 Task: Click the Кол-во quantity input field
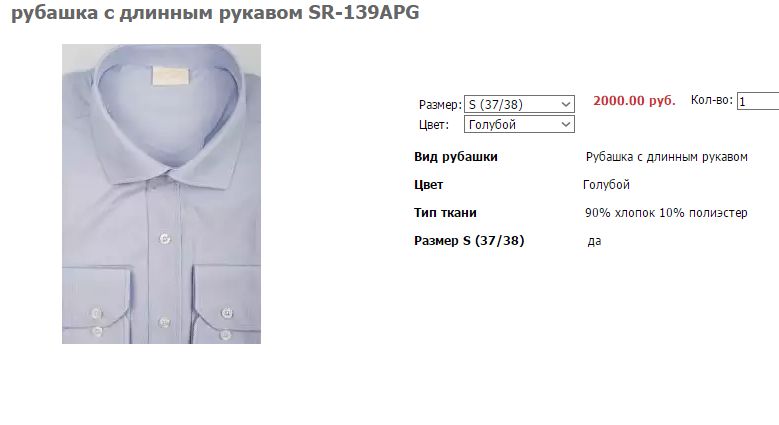(758, 101)
